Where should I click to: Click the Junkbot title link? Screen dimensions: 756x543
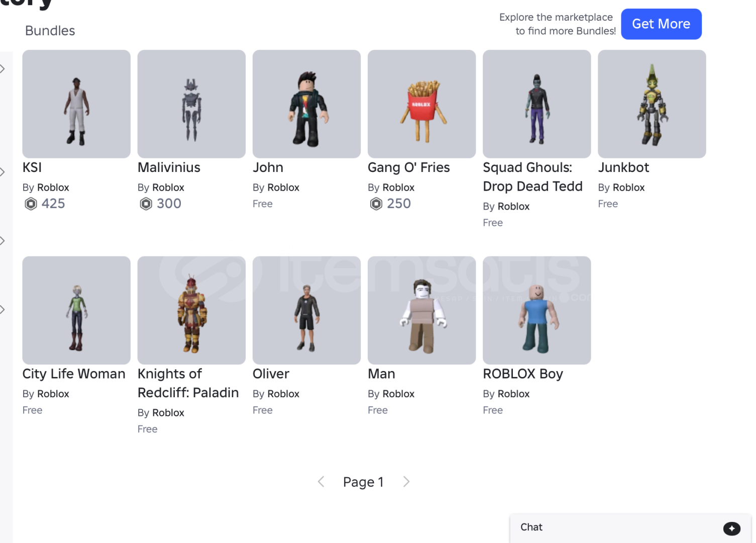coord(623,167)
